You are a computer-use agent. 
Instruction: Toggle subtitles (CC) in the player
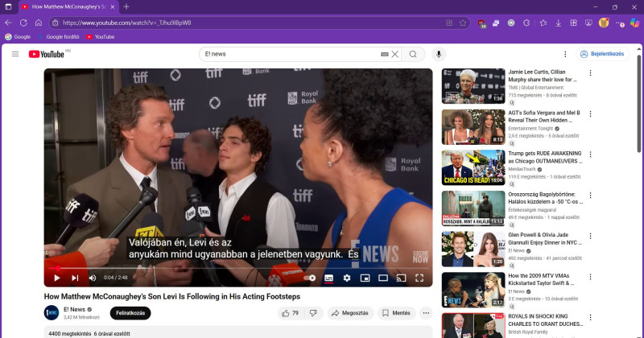(x=328, y=278)
